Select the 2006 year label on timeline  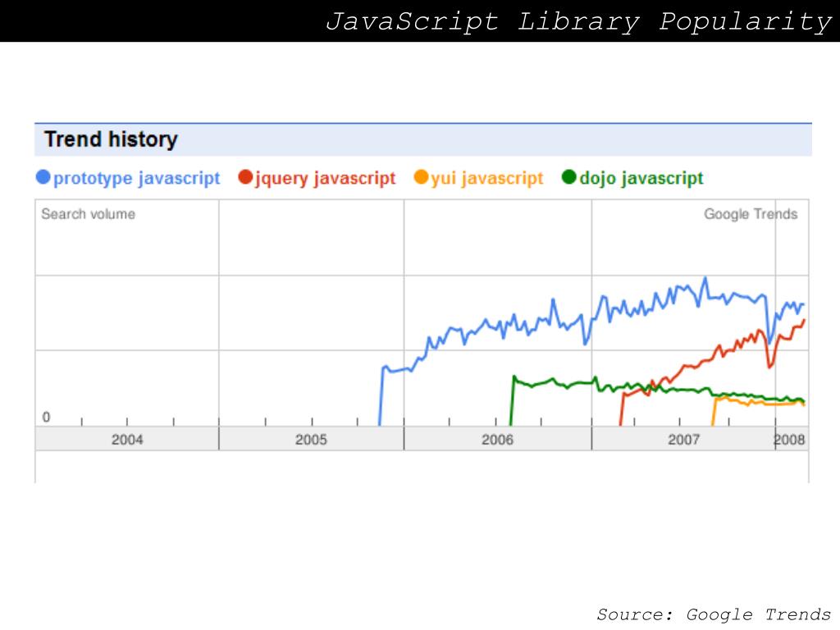497,440
